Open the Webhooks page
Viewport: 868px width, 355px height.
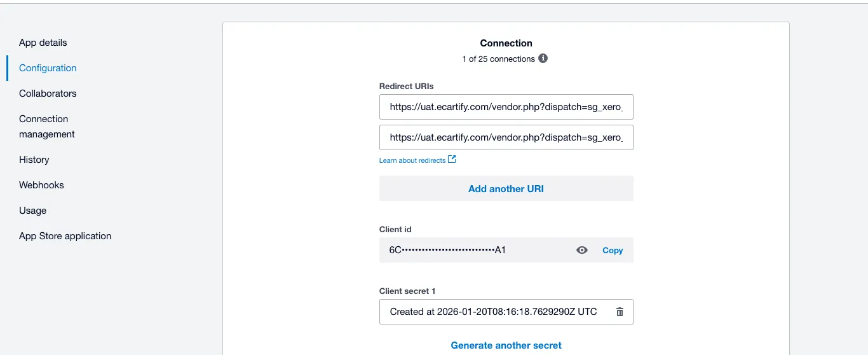coord(41,185)
